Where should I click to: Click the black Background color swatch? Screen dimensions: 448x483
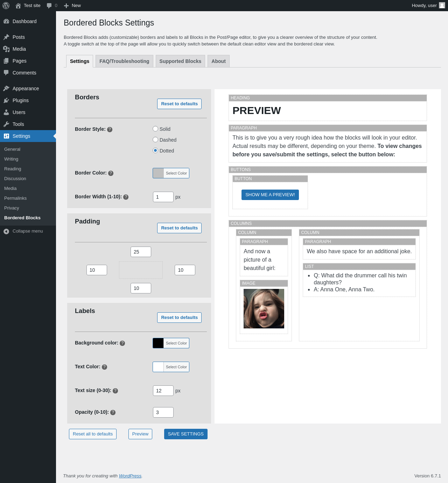point(158,343)
